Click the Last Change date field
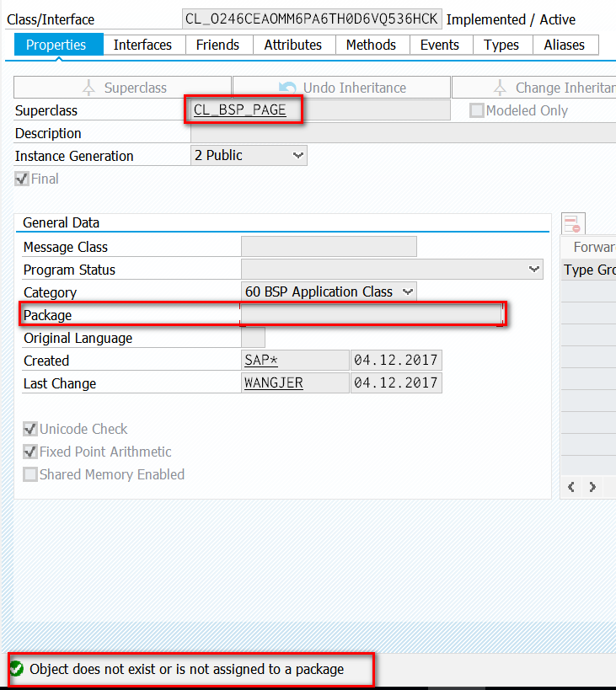This screenshot has width=616, height=690. click(396, 382)
